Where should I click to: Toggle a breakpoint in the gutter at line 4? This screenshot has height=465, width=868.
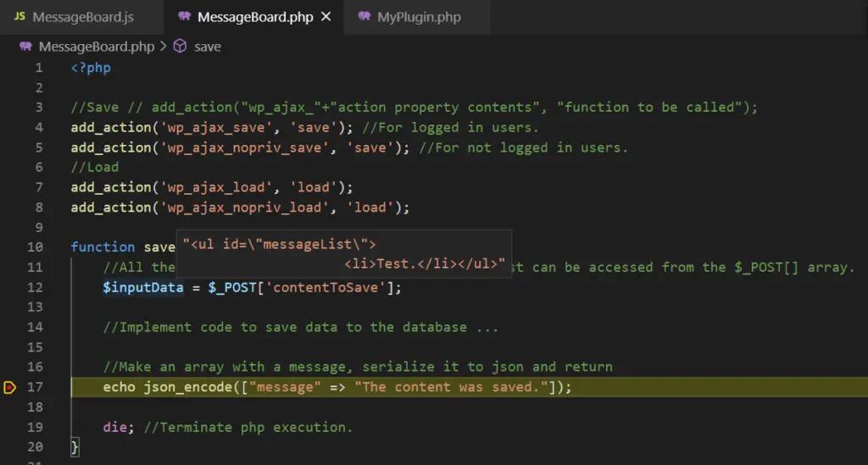10,127
